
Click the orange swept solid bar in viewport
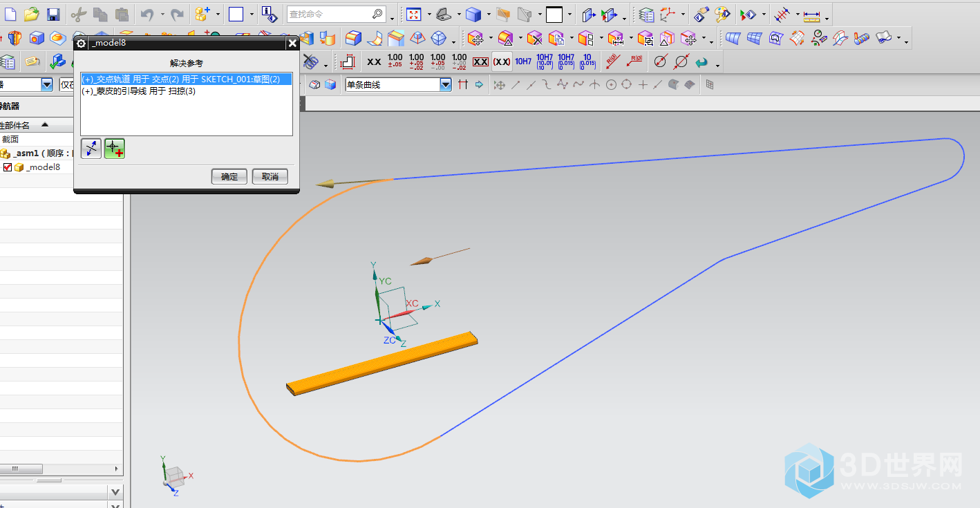382,364
